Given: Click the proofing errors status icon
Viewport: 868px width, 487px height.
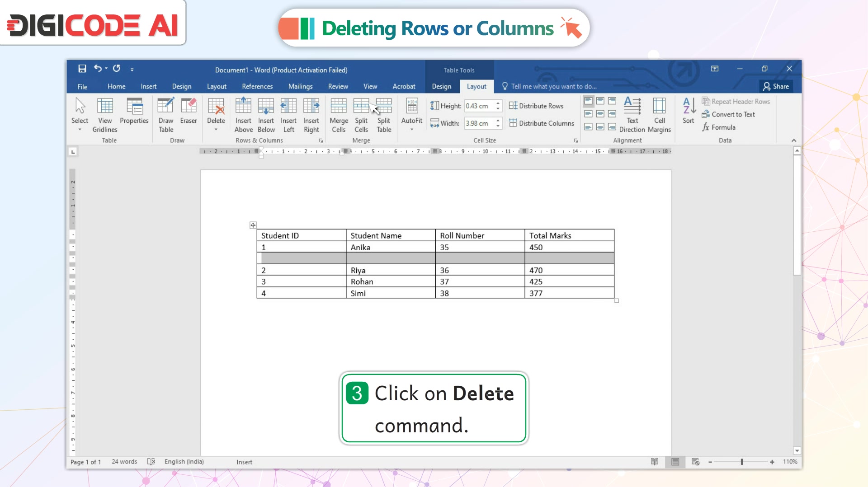Looking at the screenshot, I should (x=151, y=462).
